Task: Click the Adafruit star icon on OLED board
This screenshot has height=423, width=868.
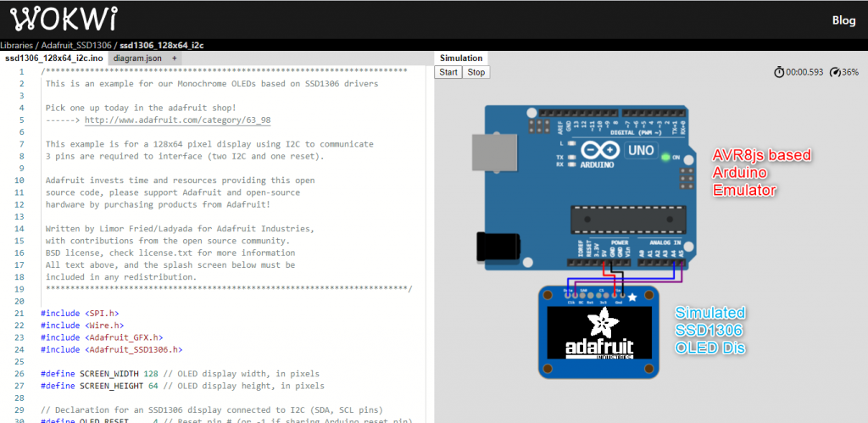Action: pos(632,298)
